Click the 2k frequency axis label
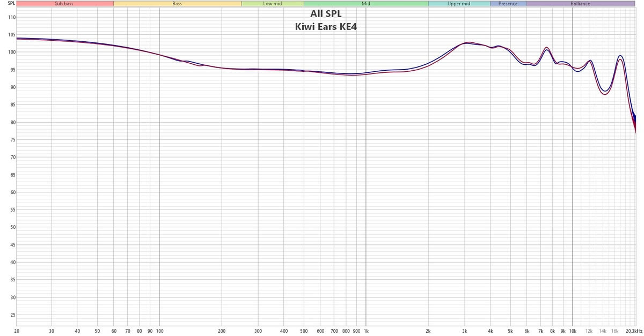This screenshot has height=336, width=644. 428,332
